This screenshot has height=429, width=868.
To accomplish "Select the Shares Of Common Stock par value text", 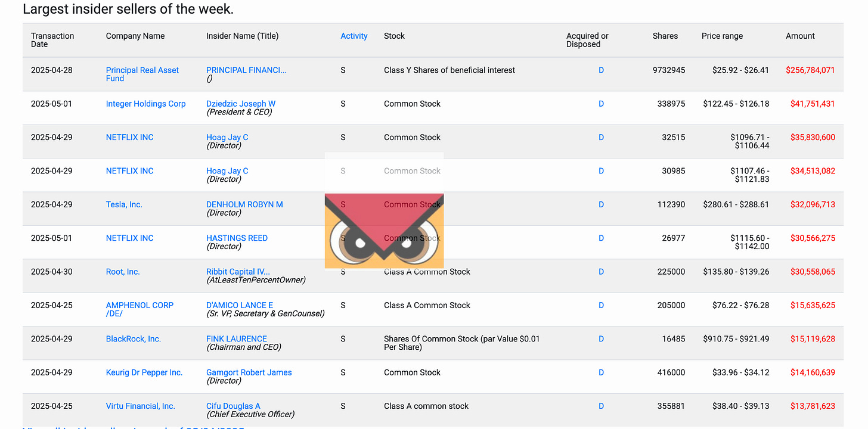I will click(x=462, y=343).
